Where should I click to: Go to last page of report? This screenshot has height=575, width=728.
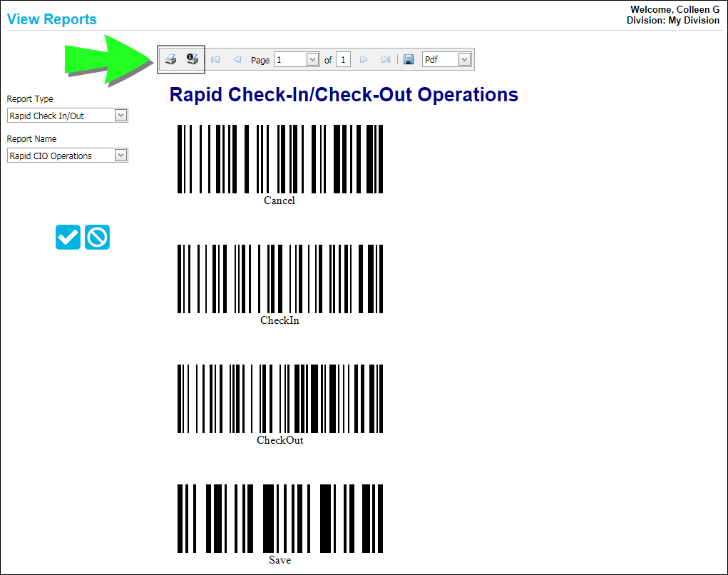coord(385,59)
